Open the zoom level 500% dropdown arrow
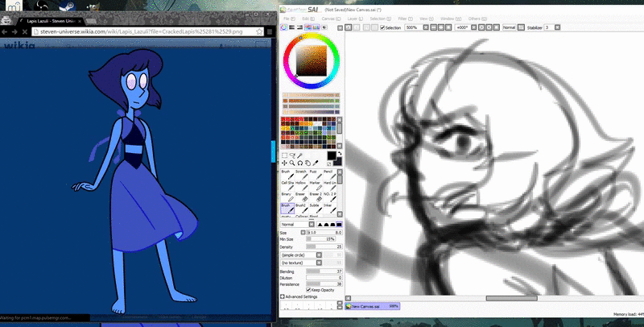The image size is (644, 327). 426,27
